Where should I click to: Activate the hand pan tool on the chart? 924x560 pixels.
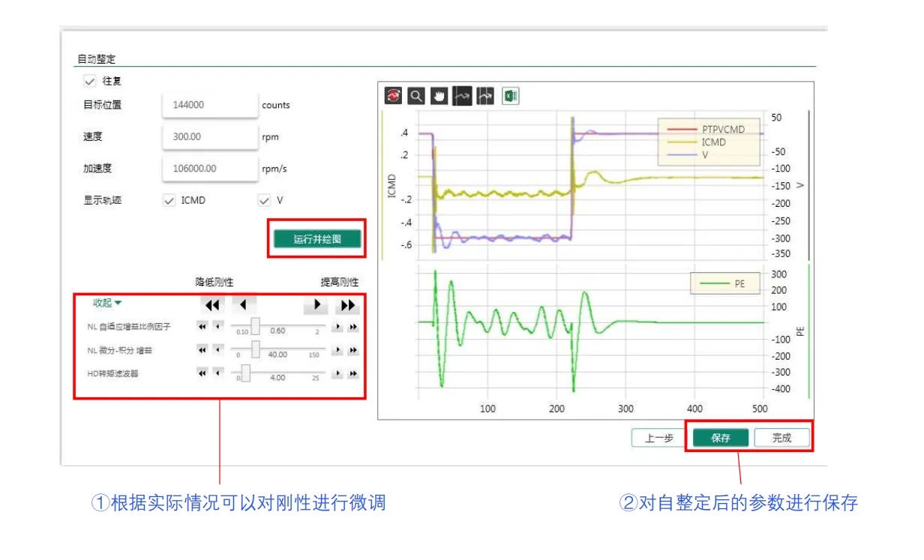point(439,96)
